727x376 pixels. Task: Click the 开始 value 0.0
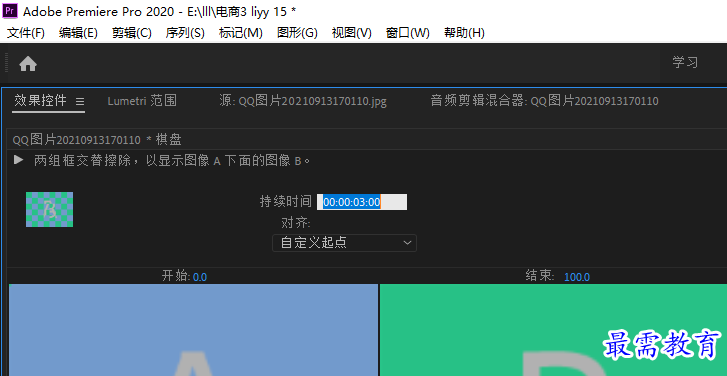tap(200, 277)
